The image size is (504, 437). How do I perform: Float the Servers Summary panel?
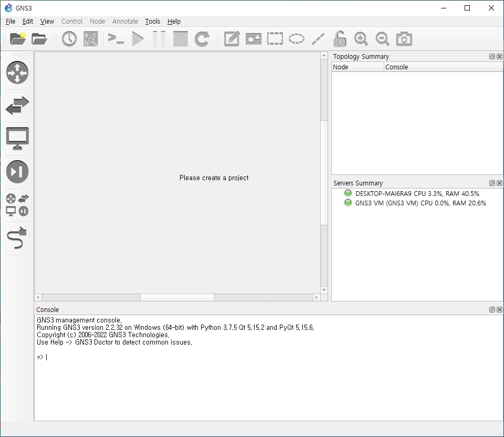coord(492,183)
